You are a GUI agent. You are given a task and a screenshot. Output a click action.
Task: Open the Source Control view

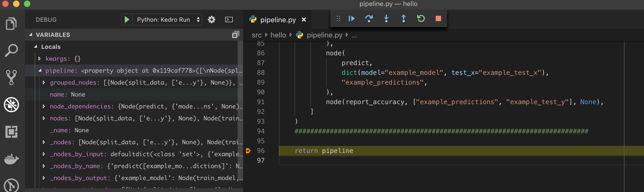point(11,78)
